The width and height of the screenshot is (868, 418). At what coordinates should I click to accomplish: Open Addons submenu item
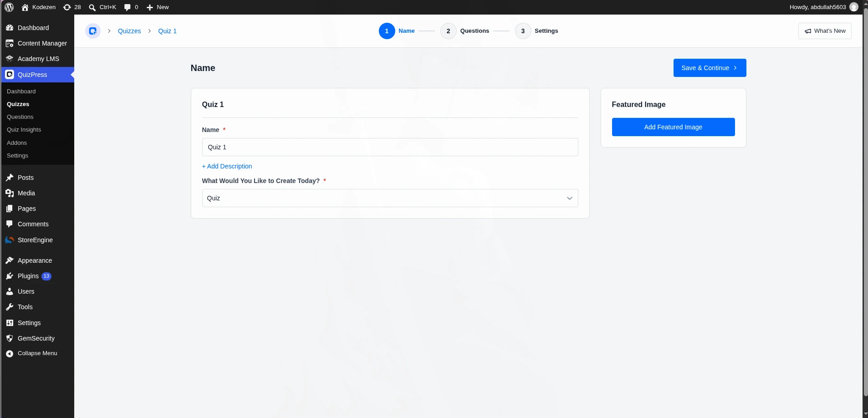[x=17, y=143]
